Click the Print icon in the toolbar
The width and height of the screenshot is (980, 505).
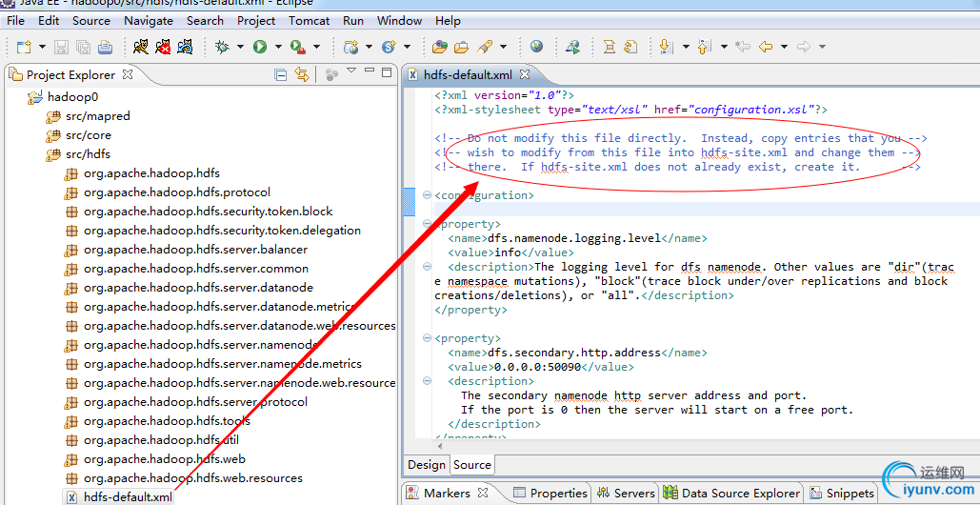pyautogui.click(x=105, y=47)
